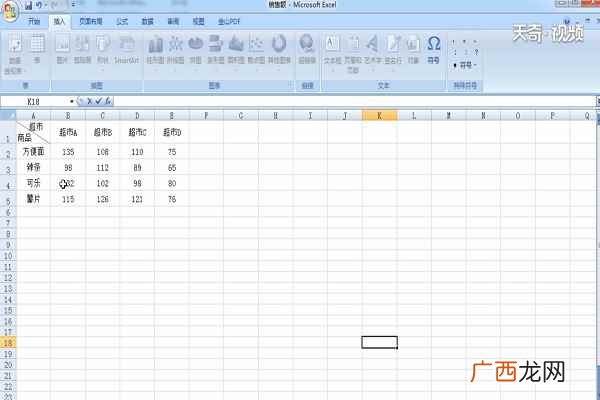
Task: Select cell with value 75
Action: click(172, 152)
